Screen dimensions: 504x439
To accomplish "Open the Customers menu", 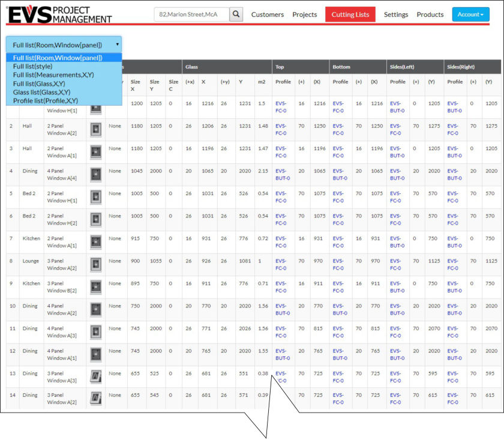I will [x=267, y=14].
